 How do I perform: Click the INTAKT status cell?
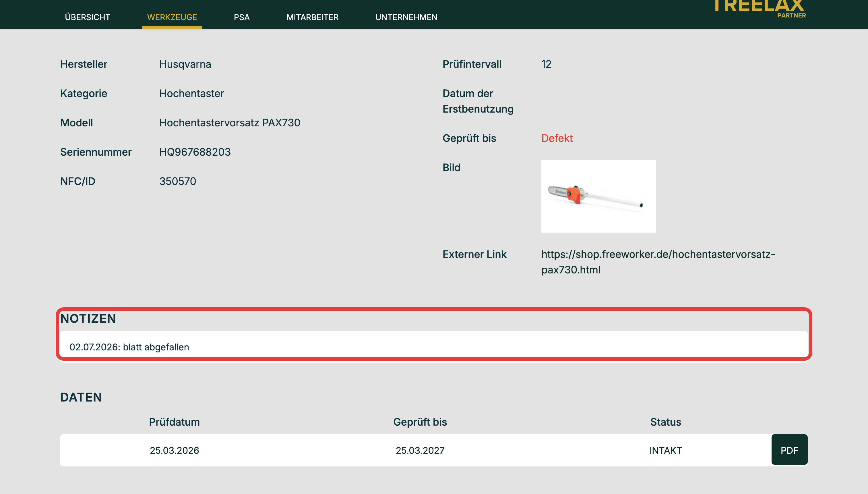point(666,450)
